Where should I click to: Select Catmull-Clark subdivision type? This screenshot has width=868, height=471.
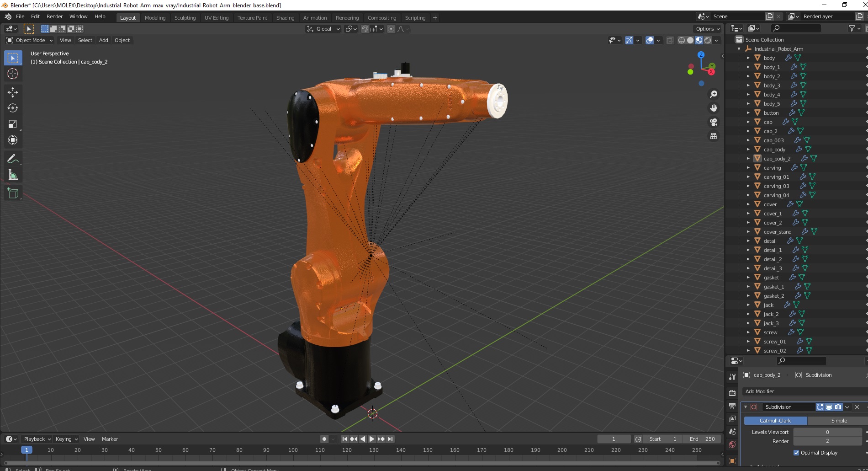(775, 421)
